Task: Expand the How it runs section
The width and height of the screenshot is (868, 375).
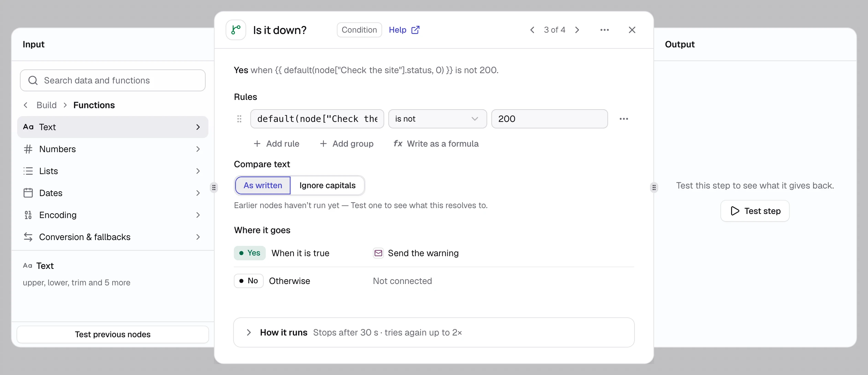Action: coord(434,332)
